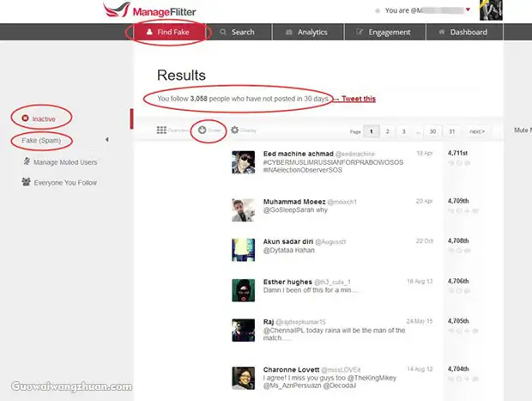Click the next page button
Screen dimensions: 532x401
(x=477, y=131)
